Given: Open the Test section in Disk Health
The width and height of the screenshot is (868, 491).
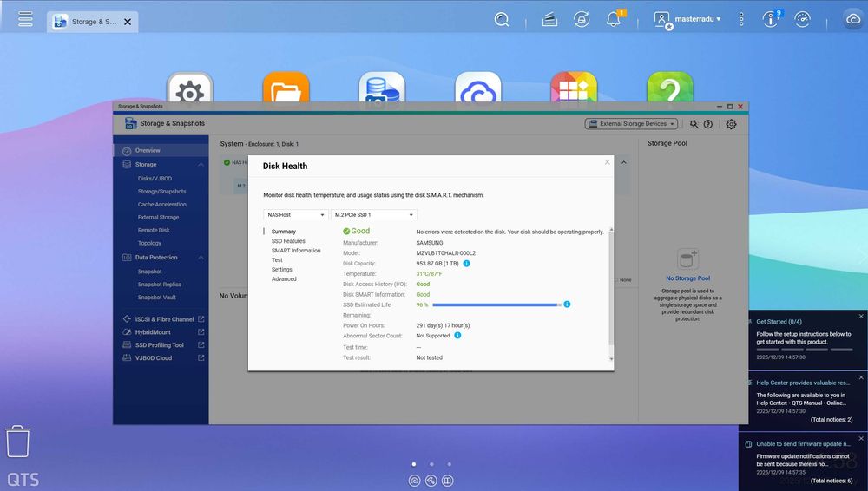Looking at the screenshot, I should tap(277, 259).
